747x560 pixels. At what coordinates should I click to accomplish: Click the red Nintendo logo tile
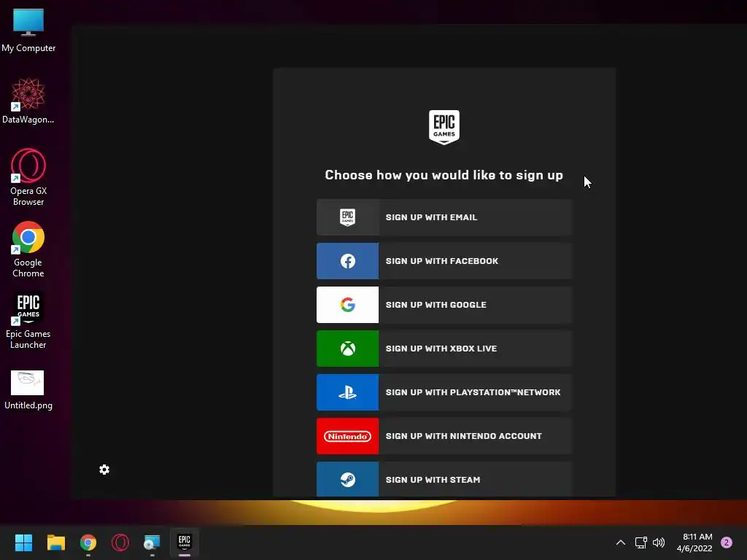(348, 436)
